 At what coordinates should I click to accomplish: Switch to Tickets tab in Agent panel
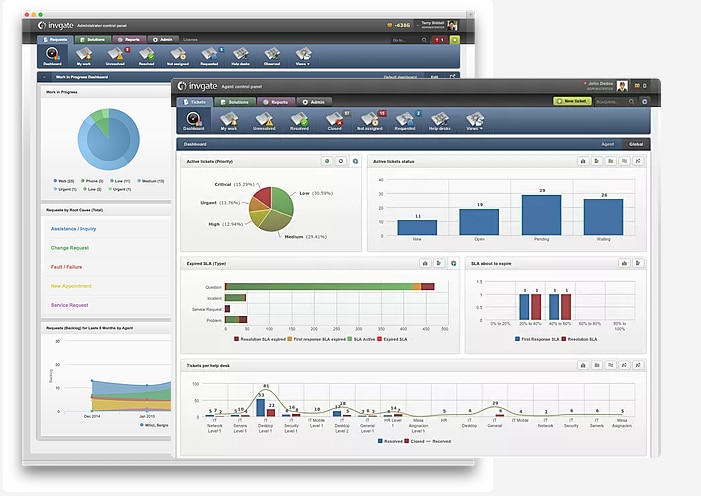point(194,102)
